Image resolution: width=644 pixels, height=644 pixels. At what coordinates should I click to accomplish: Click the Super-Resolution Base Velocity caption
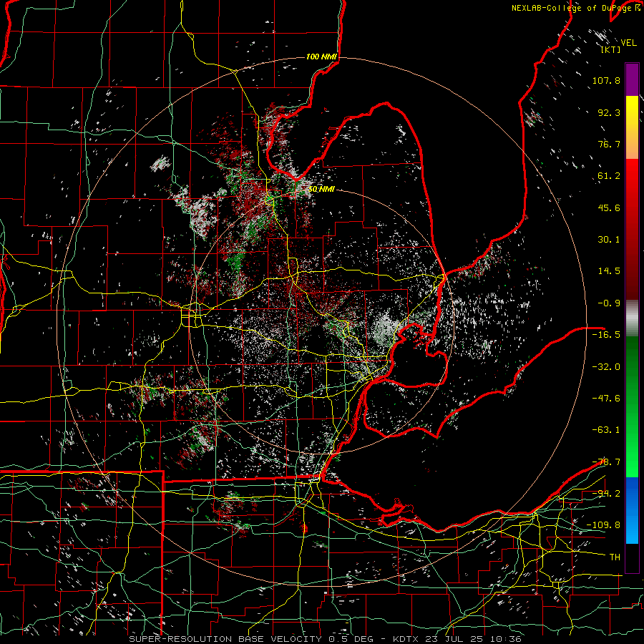(x=326, y=639)
